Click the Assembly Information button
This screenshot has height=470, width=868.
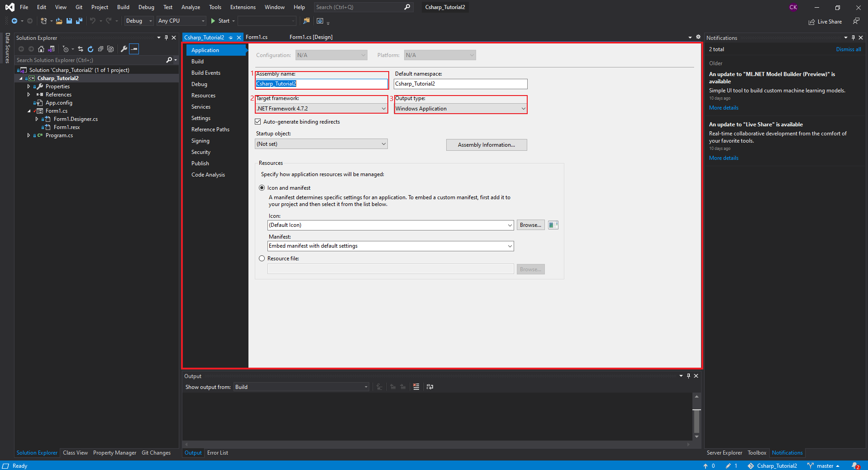486,145
